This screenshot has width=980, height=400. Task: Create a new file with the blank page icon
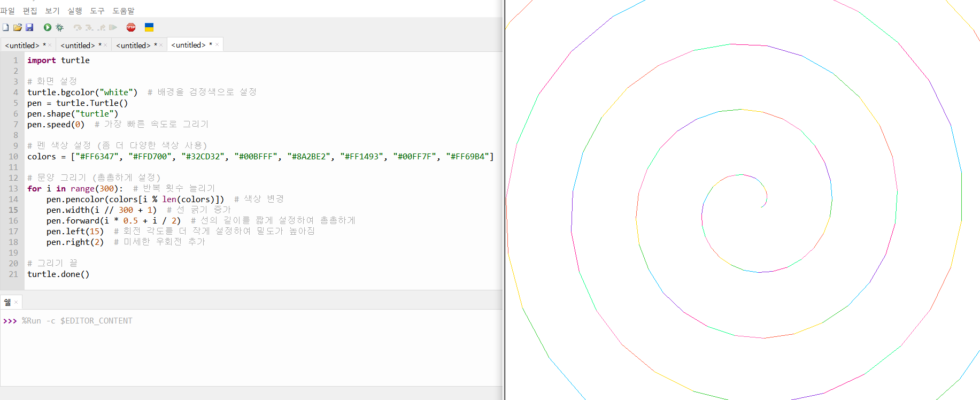pos(5,27)
